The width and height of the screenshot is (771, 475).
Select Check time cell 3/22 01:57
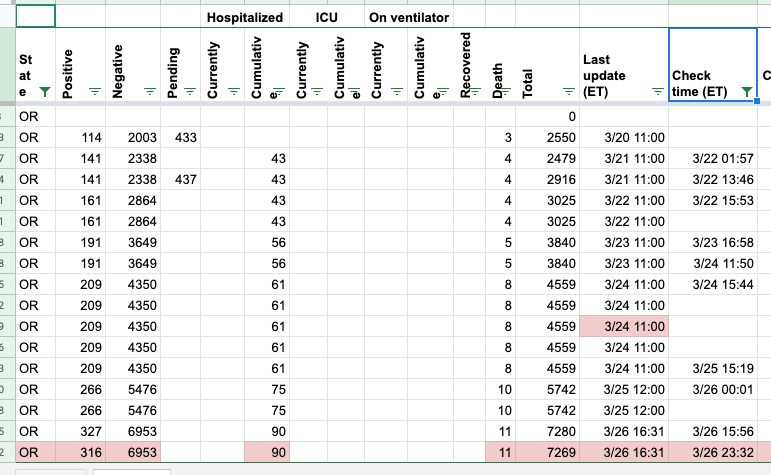coord(713,159)
